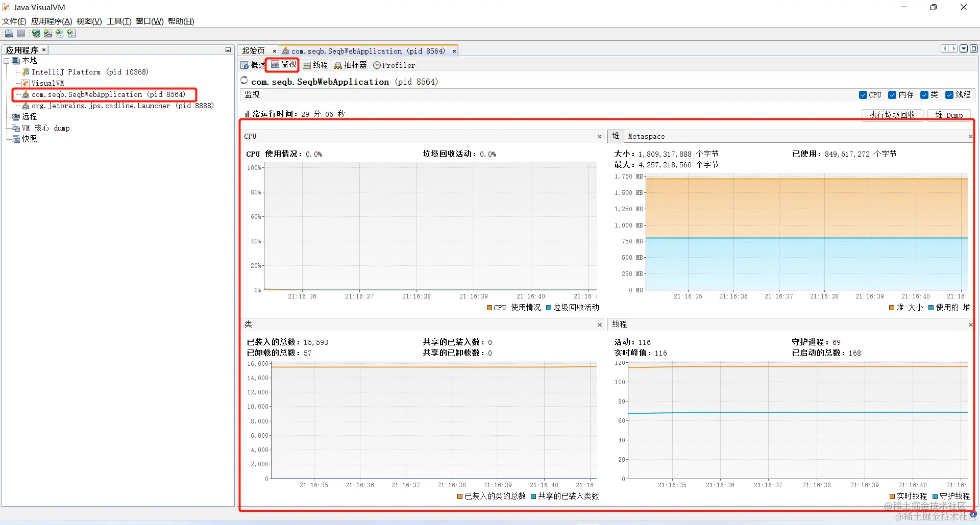Click the 本地 computer icon
The width and height of the screenshot is (980, 525).
tap(16, 61)
